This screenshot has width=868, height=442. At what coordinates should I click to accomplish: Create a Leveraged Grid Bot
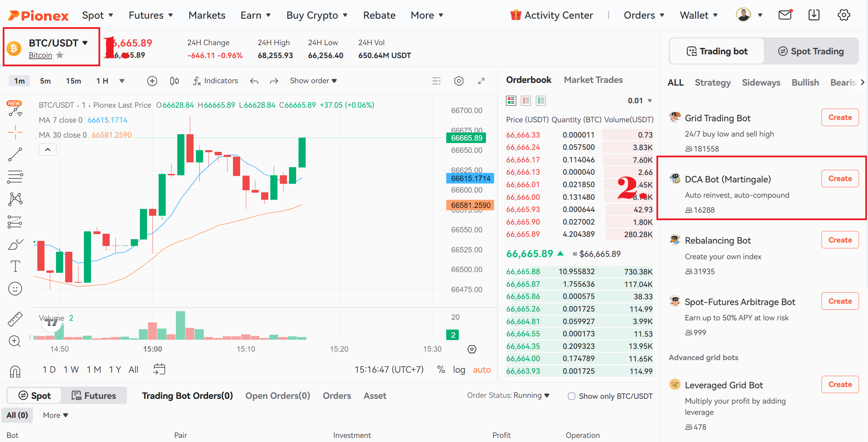point(840,385)
